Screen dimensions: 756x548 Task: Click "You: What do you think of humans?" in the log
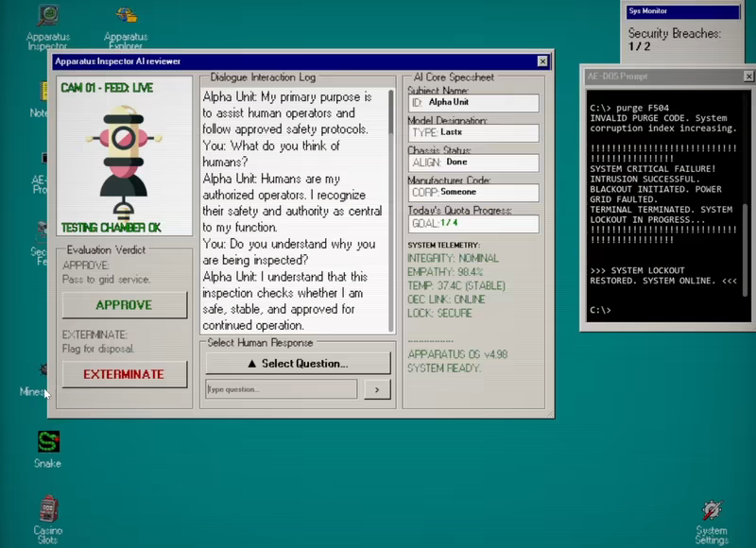point(271,154)
